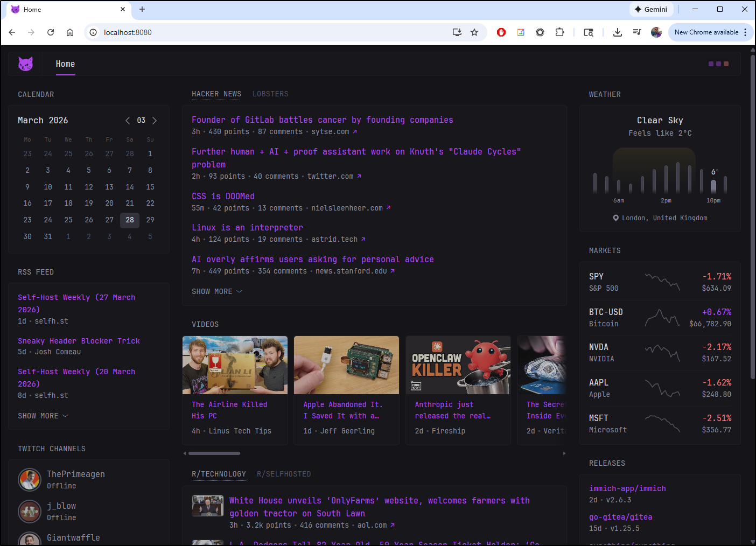Click the downloads icon in the browser toolbar
The height and width of the screenshot is (546, 756).
tap(617, 32)
